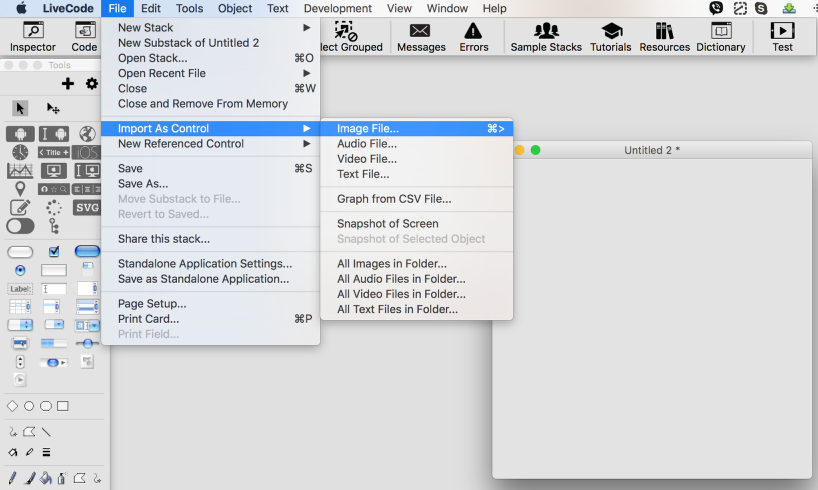Viewport: 818px width, 490px height.
Task: Select the diamond polygon graphic tool
Action: click(x=13, y=406)
